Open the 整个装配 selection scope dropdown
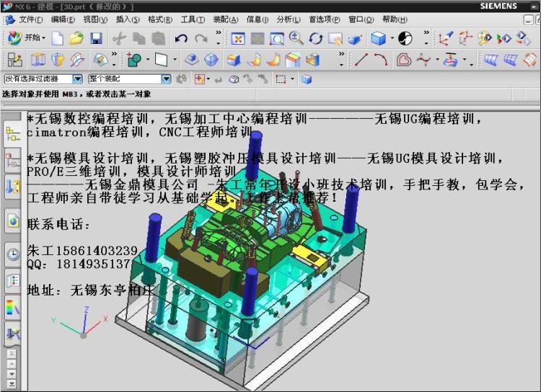541x392 pixels. [166, 79]
